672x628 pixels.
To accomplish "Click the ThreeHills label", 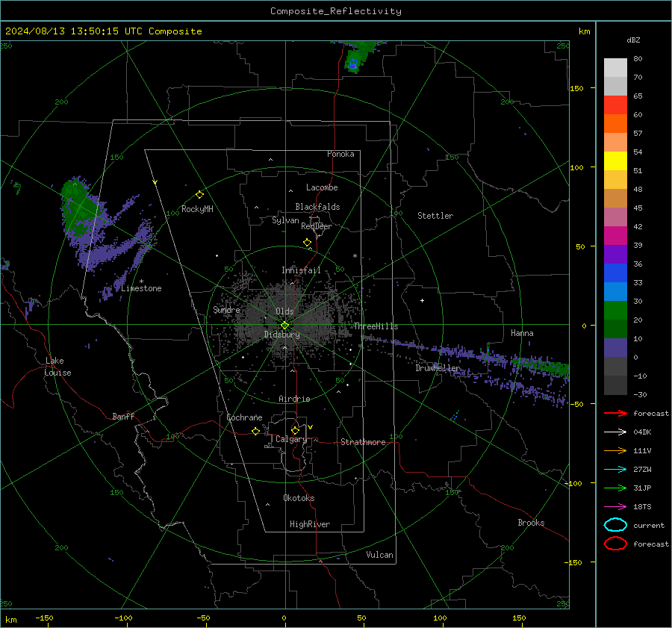I will (376, 326).
